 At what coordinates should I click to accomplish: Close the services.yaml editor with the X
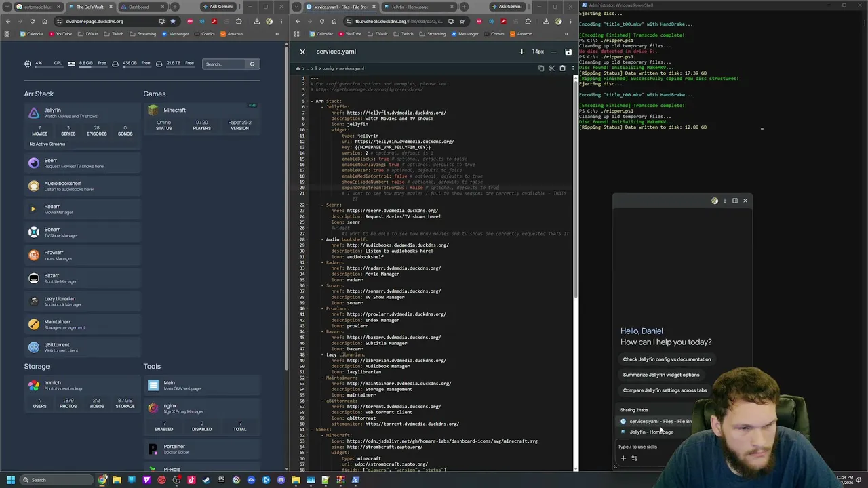click(302, 52)
